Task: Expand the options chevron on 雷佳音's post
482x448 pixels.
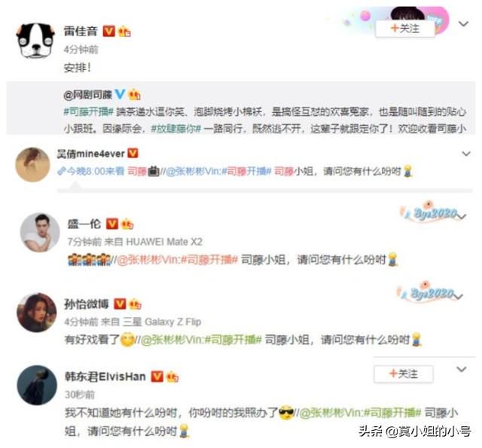Action: 464,23
